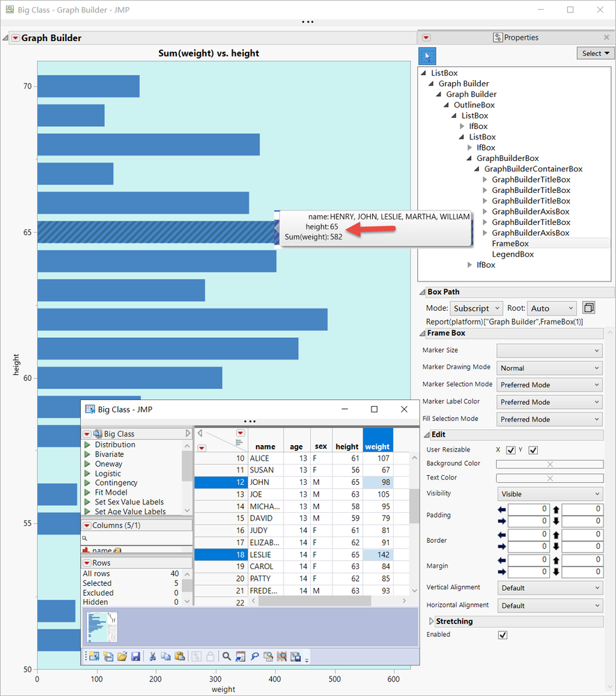
Task: Open the Properties panel red triangle menu
Action: (x=426, y=38)
